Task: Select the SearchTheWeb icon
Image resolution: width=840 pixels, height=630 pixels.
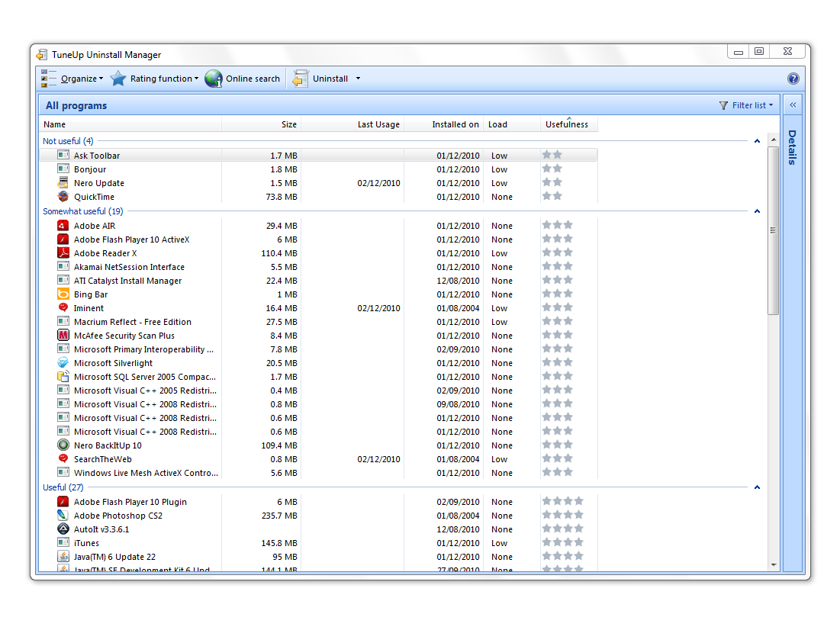Action: [x=63, y=458]
